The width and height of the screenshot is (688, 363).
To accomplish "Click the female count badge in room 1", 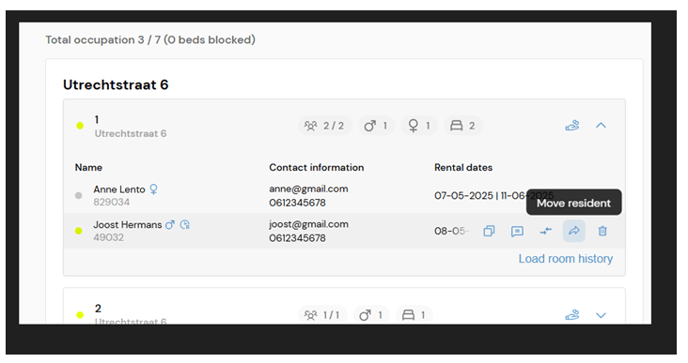I will click(419, 126).
